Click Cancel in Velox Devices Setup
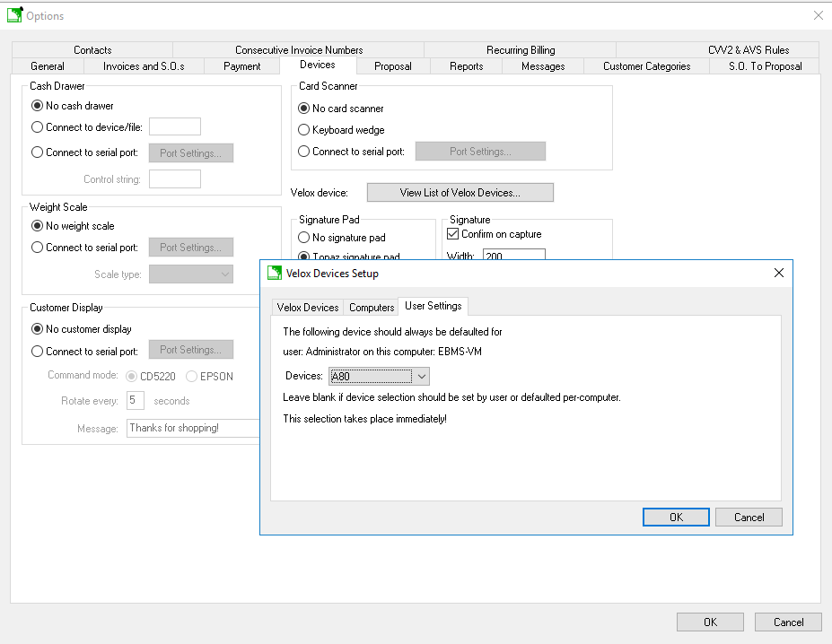The image size is (832, 644). pos(749,517)
